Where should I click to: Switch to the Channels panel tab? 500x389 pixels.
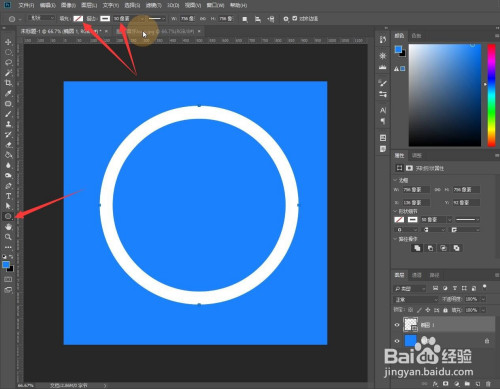click(x=417, y=275)
